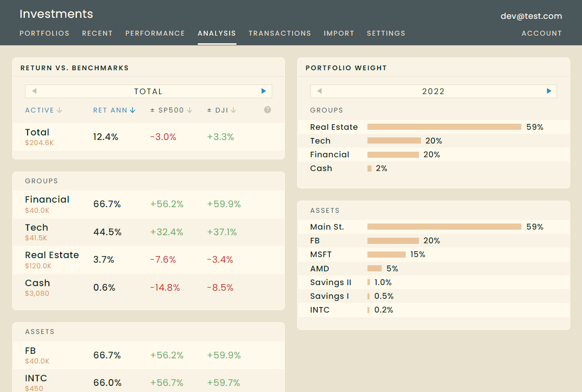
Task: Click the Investments title link
Action: 56,14
